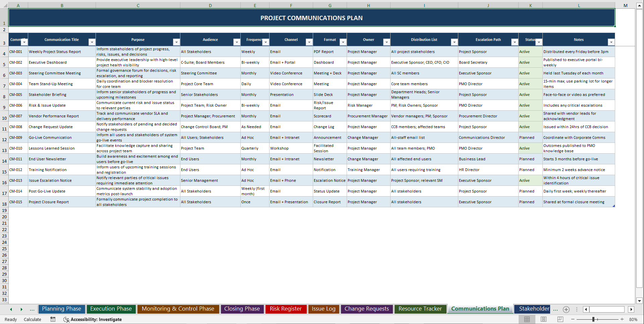The width and height of the screenshot is (644, 324).
Task: Select the Weekly Project Status Report cell
Action: 62,52
